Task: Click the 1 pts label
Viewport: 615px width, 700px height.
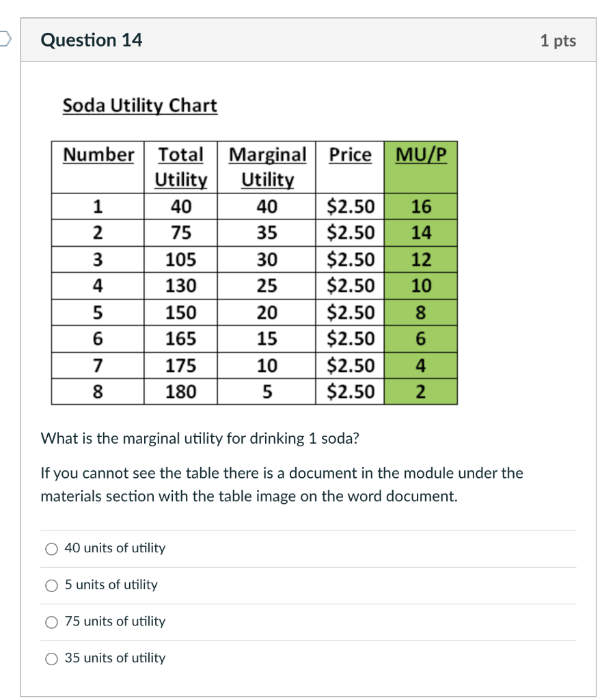Action: 558,40
